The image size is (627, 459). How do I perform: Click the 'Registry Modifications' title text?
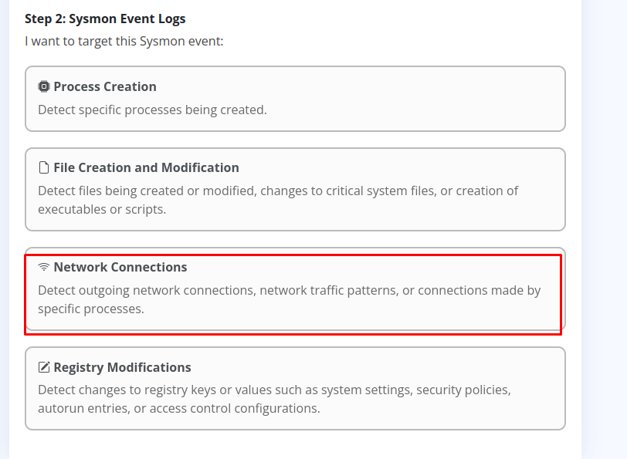[122, 367]
